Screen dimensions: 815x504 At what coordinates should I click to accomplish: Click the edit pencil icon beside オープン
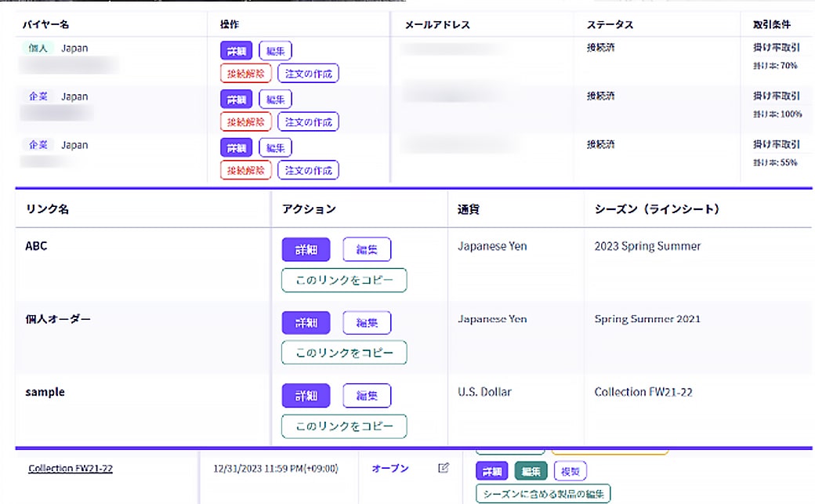tap(444, 468)
